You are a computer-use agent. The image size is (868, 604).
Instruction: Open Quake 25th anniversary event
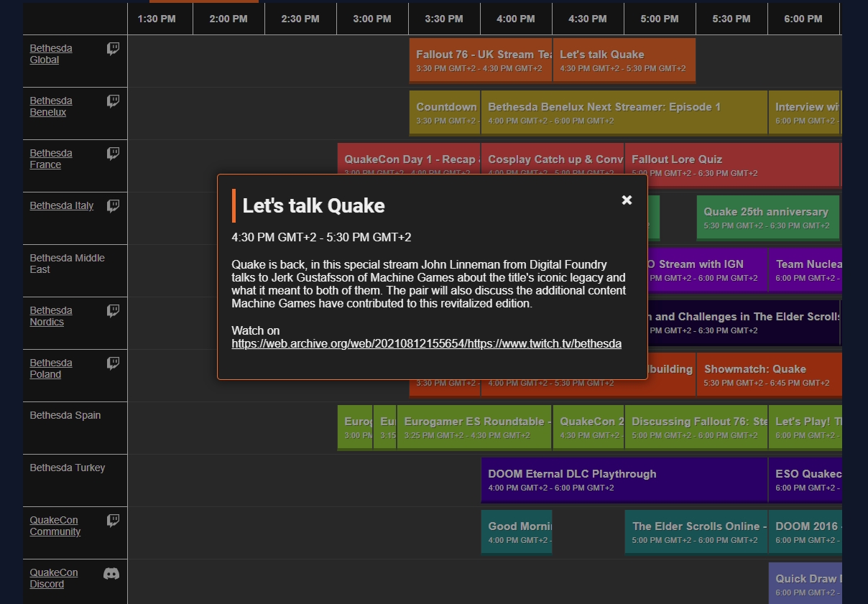tap(768, 218)
